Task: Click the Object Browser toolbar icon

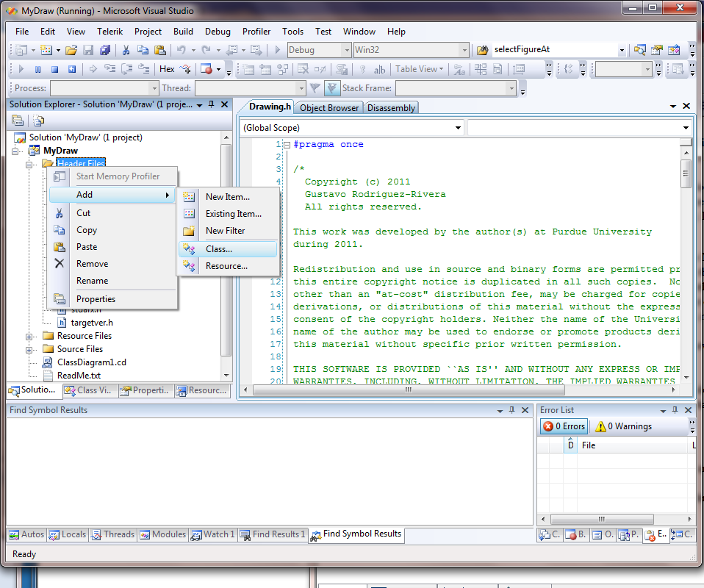Action: [674, 50]
